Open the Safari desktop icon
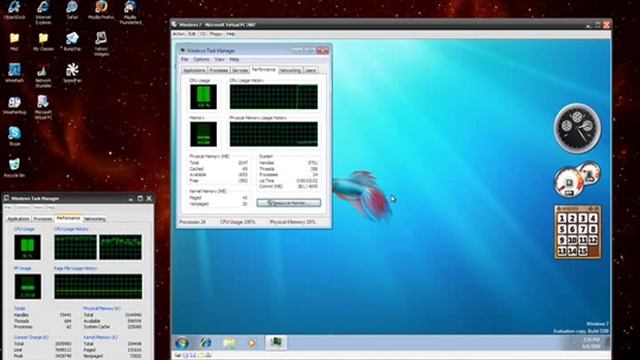Viewport: 640px width, 360px height. click(x=72, y=10)
